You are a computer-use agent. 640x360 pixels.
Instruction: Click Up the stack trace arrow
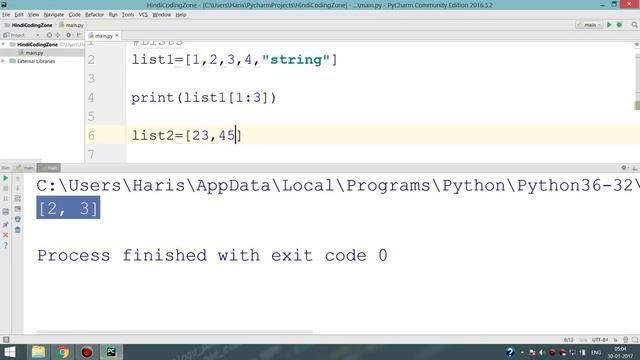click(x=18, y=178)
